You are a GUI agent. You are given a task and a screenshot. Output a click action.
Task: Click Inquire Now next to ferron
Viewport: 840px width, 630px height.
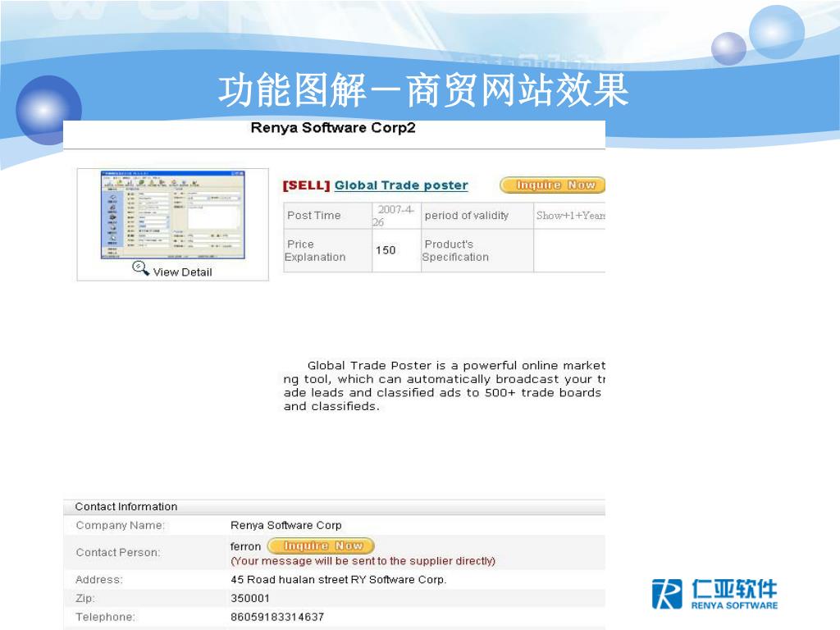[321, 546]
